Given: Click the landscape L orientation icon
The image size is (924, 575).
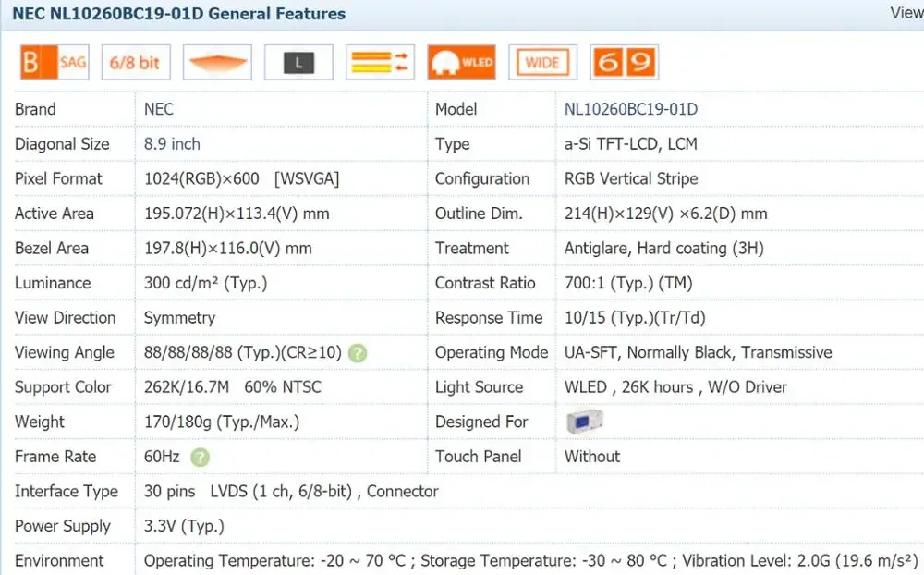Looking at the screenshot, I should point(298,62).
